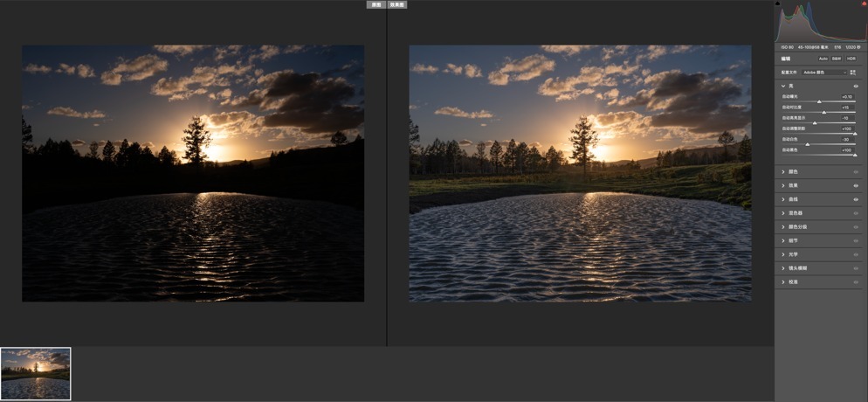Viewport: 868px width, 402px height.
Task: Switch to the 效果图 view tab
Action: click(397, 4)
